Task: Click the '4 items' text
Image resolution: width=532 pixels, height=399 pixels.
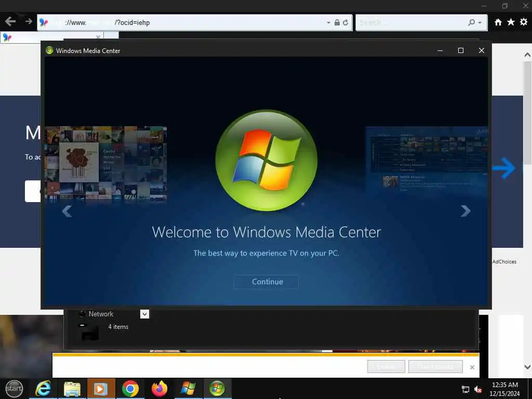Action: click(x=118, y=327)
